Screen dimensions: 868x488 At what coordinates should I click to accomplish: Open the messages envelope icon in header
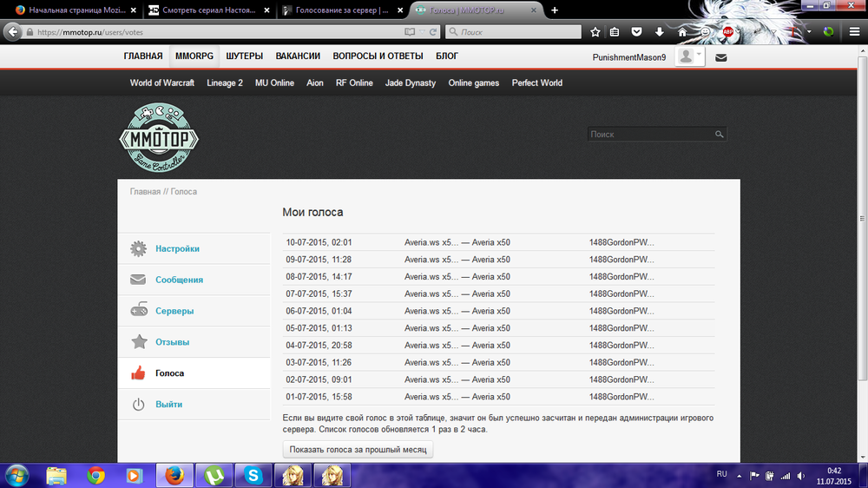pyautogui.click(x=721, y=57)
